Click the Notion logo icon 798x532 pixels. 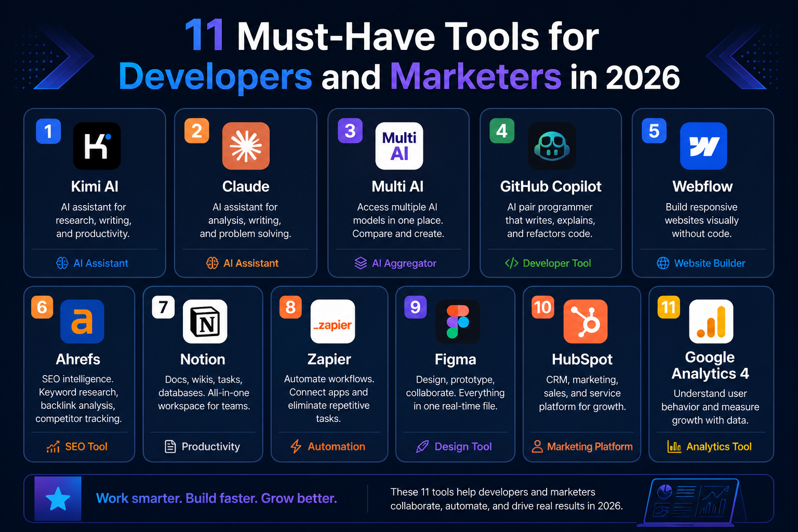(x=205, y=322)
